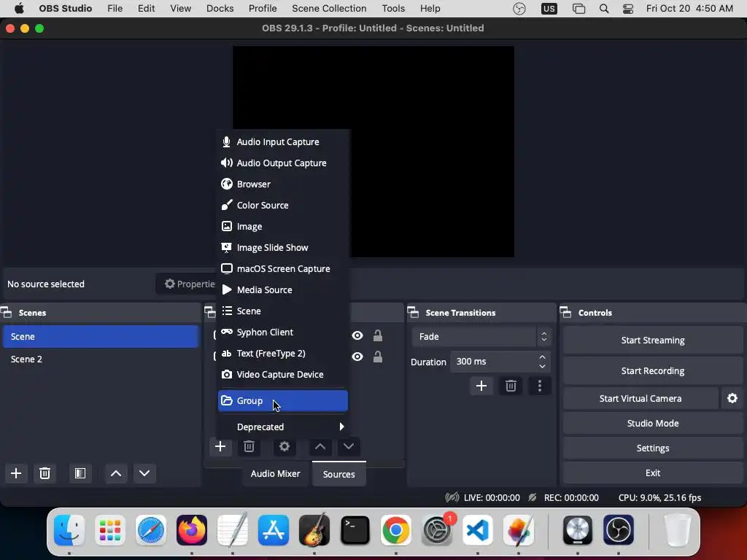Add macOS Screen Capture source
The width and height of the screenshot is (747, 560).
282,268
